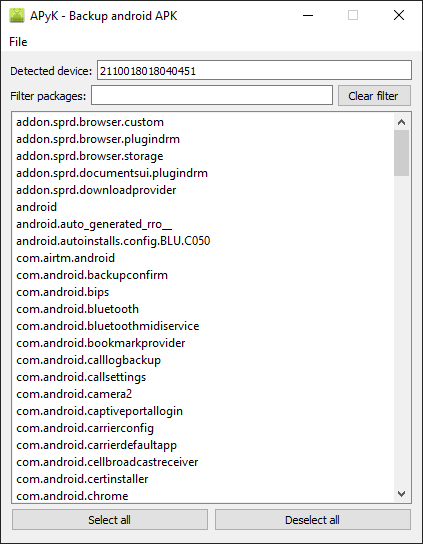Select com.android.bluetooth package
The height and width of the screenshot is (544, 423).
pyautogui.click(x=203, y=309)
